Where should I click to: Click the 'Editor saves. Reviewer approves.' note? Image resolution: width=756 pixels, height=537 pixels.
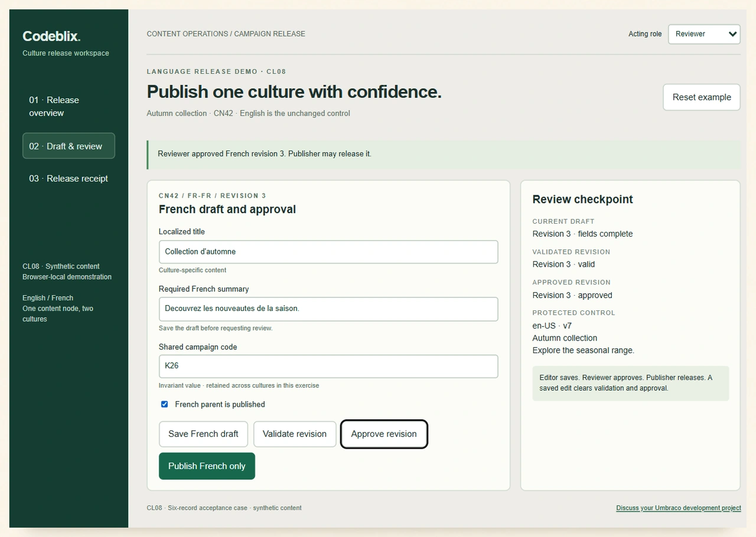pos(631,383)
